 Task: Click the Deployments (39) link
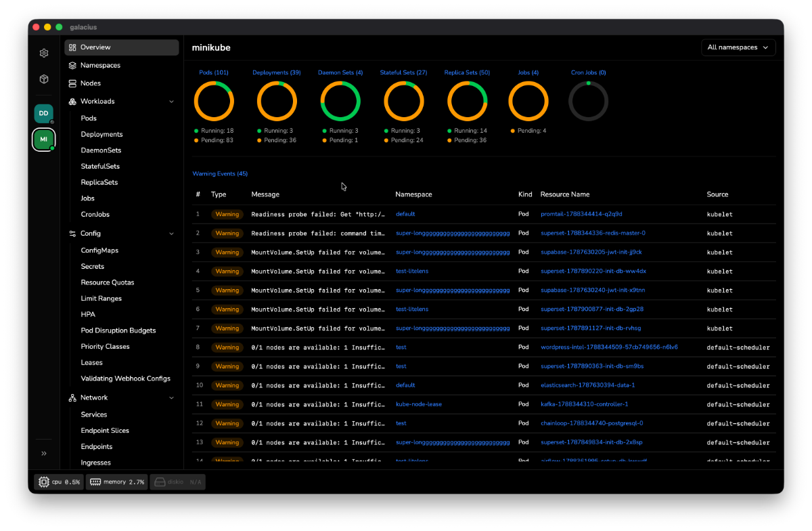[277, 72]
